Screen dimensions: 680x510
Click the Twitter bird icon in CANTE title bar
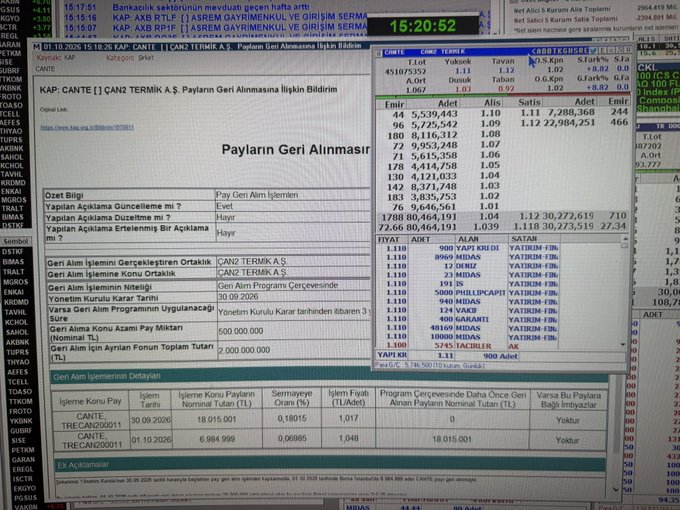[x=593, y=51]
